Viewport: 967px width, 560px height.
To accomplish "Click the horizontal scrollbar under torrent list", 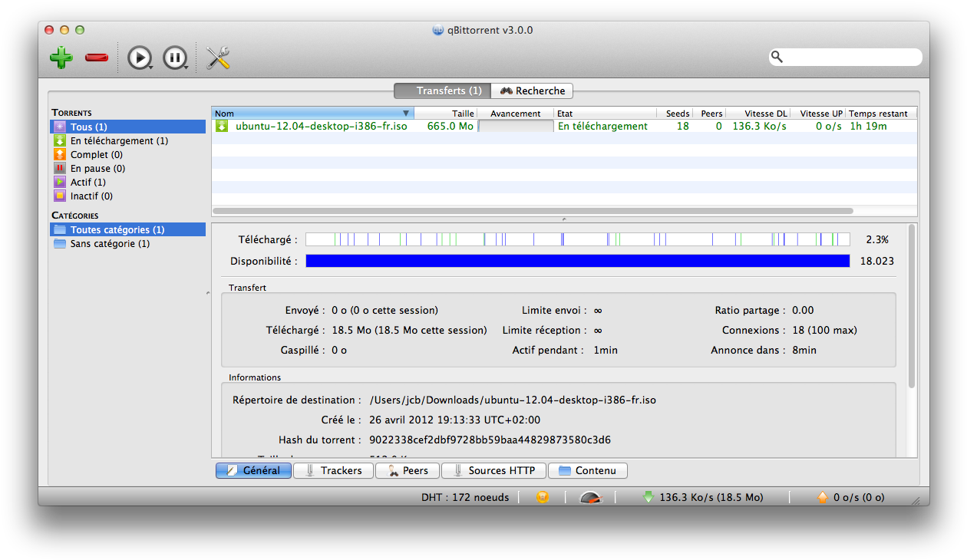I will coord(533,210).
